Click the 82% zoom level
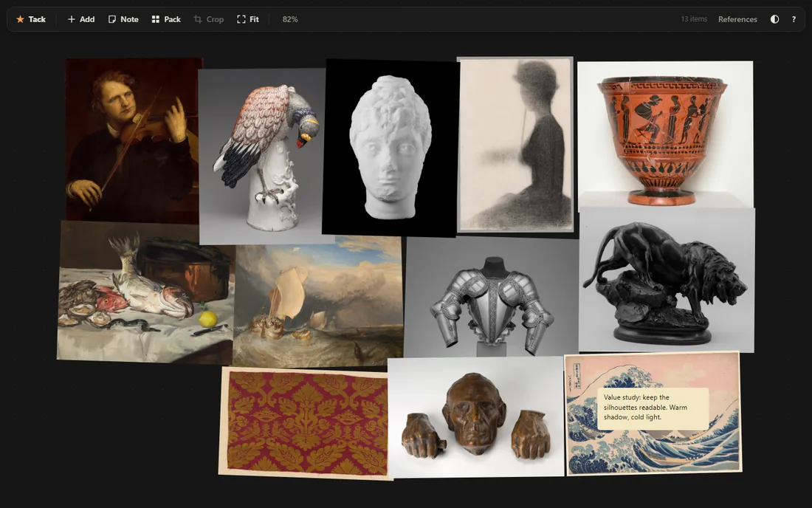 (x=290, y=19)
